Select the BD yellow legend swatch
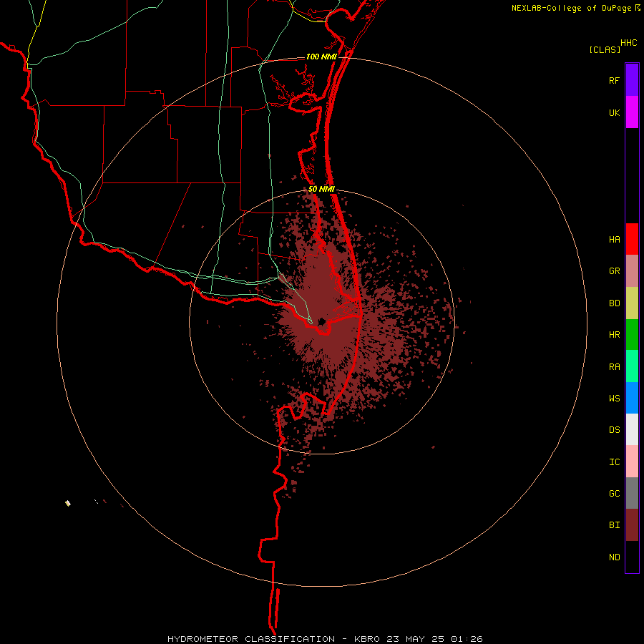The image size is (644, 644). tap(632, 303)
